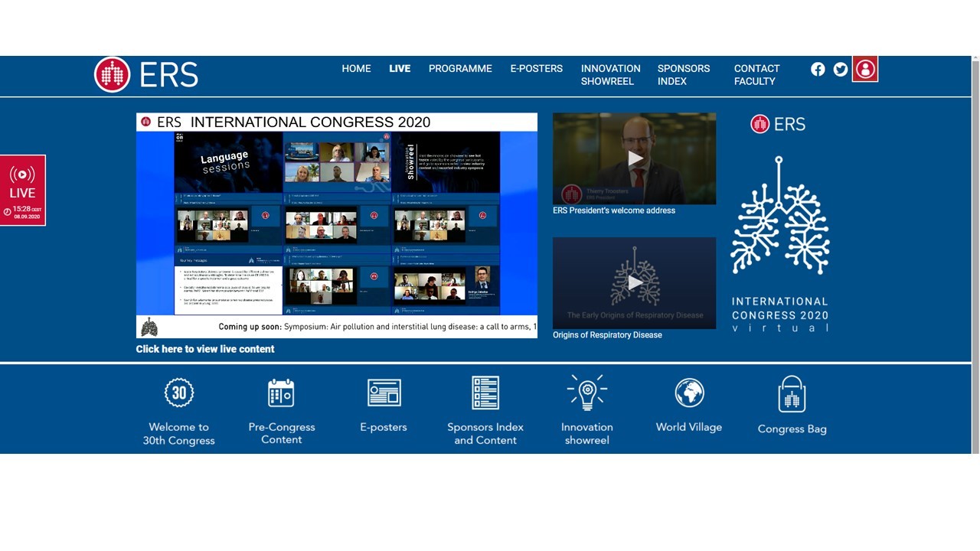Screen dimensions: 980x551
Task: Click the 'Coming up soon' ticker text
Action: click(x=377, y=327)
